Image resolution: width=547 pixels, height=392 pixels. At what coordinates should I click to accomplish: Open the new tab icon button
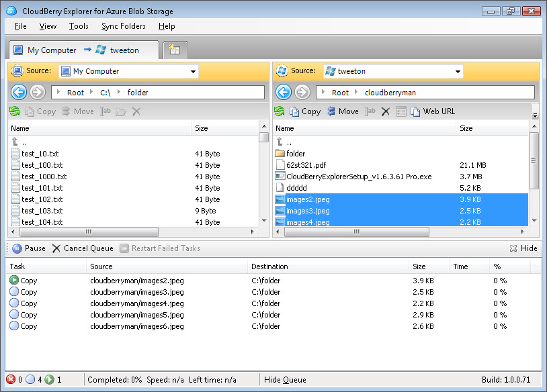tap(175, 50)
